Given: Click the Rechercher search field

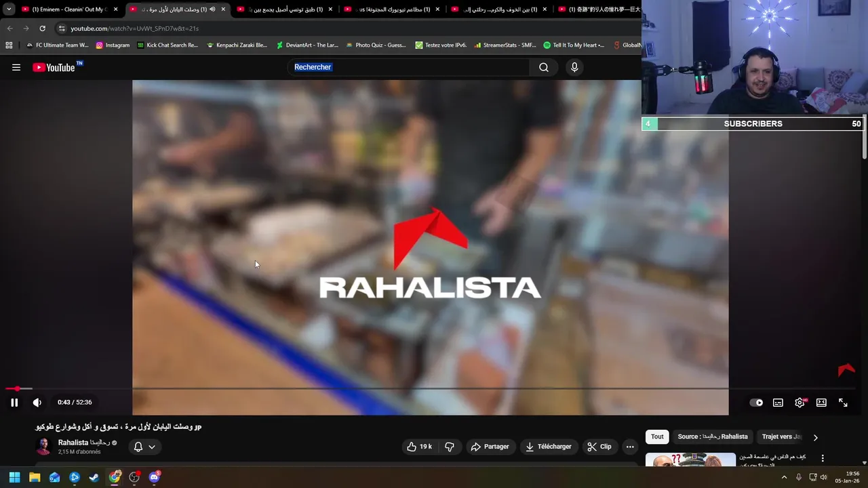Looking at the screenshot, I should 408,67.
